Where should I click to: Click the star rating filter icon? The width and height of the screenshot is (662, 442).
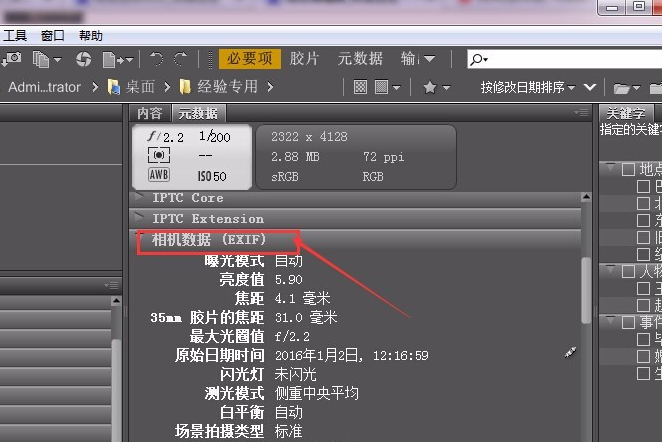[430, 87]
